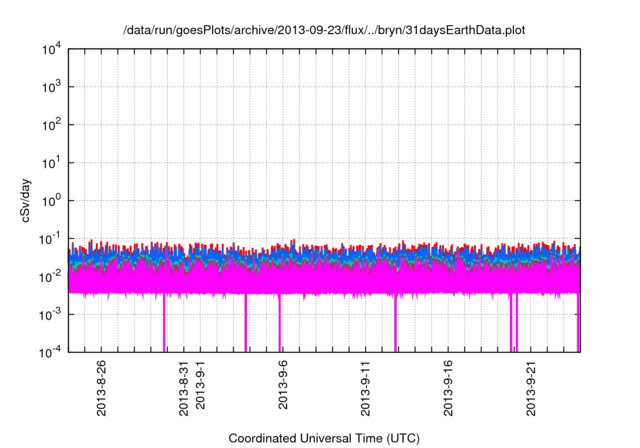Click the Coordinated Universal Time (UTC) label
The width and height of the screenshot is (640, 448).
324,438
